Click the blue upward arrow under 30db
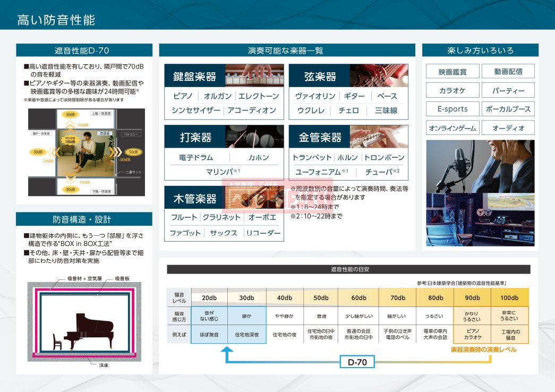The width and height of the screenshot is (555, 392). 227,353
